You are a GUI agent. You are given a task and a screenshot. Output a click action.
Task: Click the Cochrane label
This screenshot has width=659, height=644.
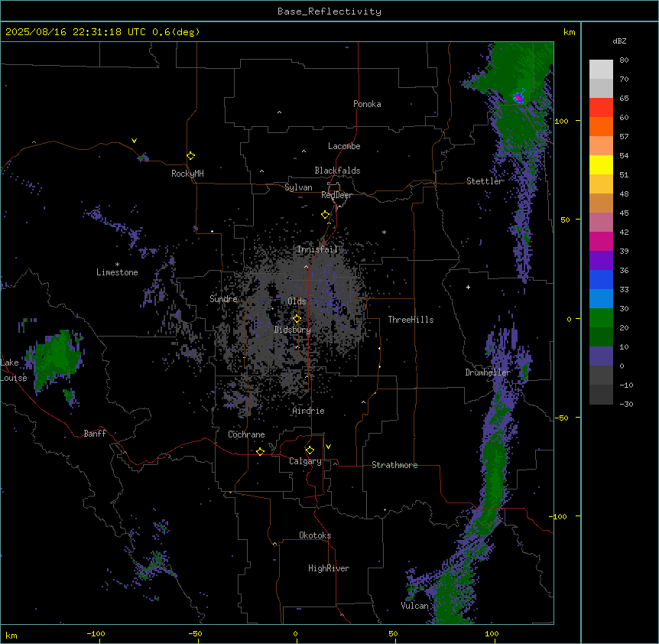[246, 434]
